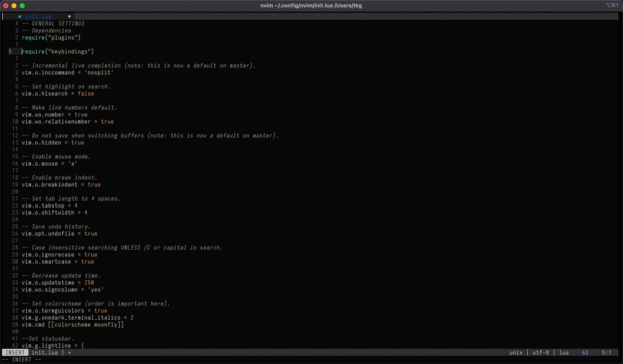Click the 5:1 cursor position indicator
The height and width of the screenshot is (364, 623).
(x=606, y=352)
